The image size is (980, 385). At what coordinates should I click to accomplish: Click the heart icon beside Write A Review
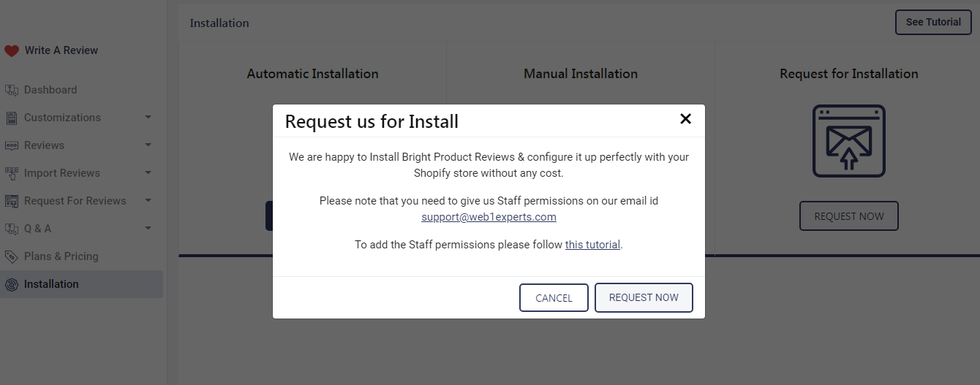click(11, 50)
